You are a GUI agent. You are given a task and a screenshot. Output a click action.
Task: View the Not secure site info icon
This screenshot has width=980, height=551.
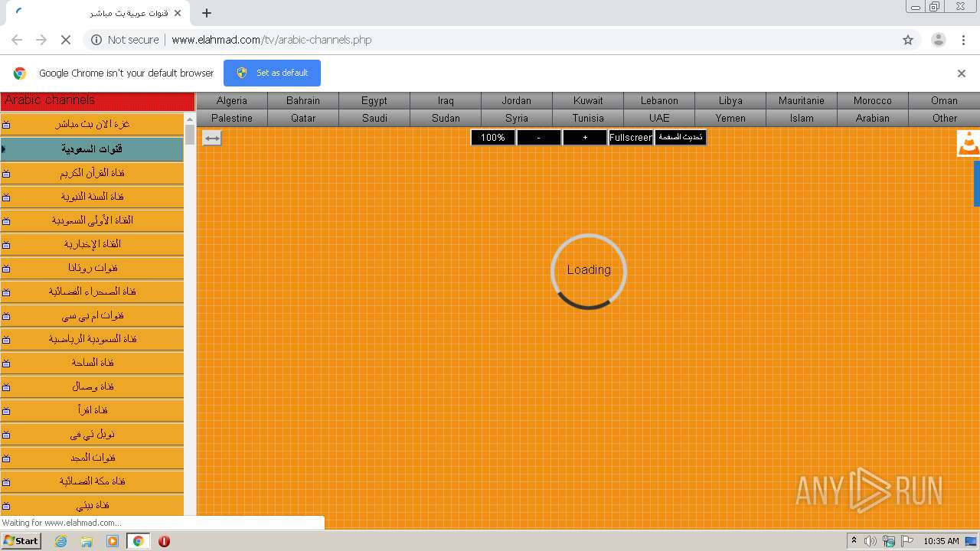[96, 40]
